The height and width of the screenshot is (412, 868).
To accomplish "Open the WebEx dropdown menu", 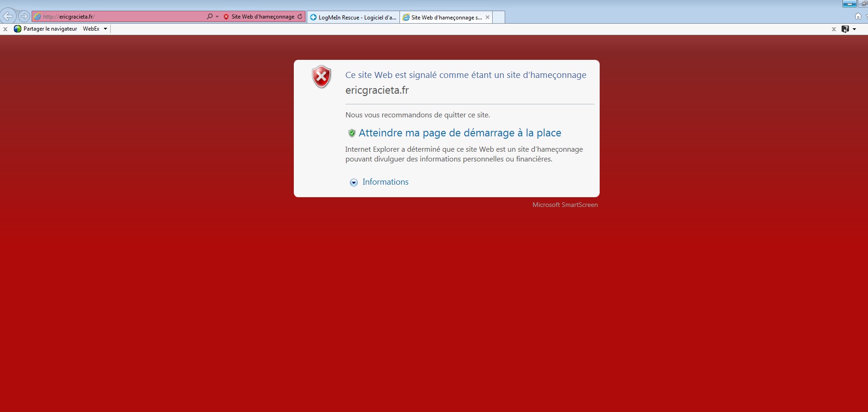I will [95, 29].
